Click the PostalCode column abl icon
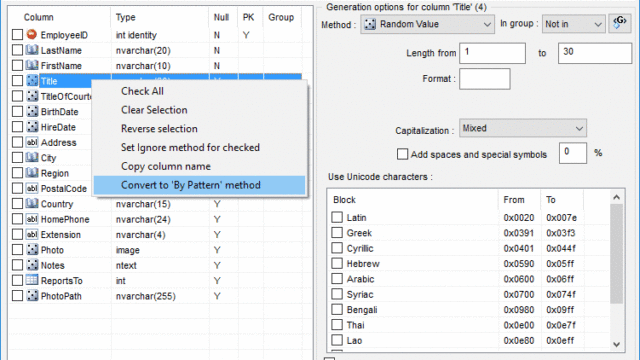 click(32, 188)
